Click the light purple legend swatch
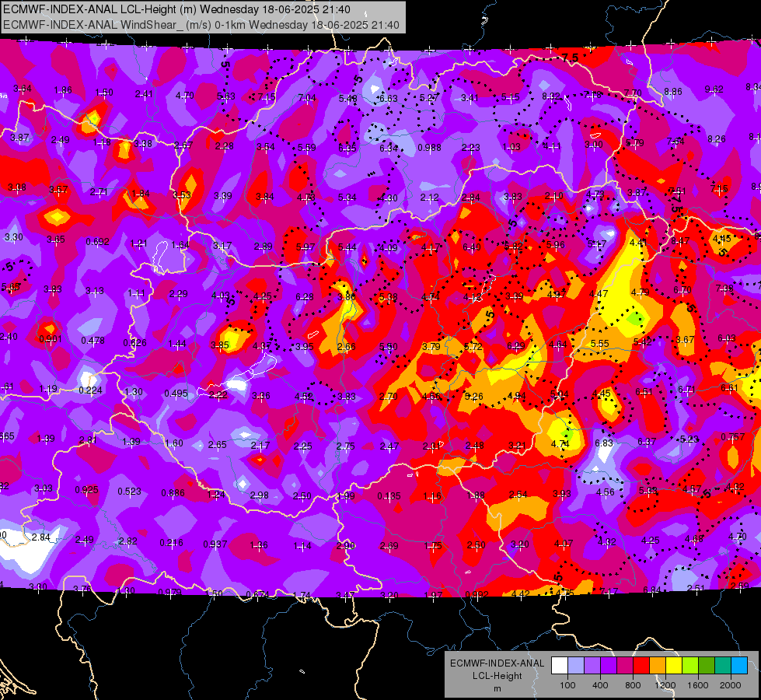The image size is (761, 700). (592, 665)
